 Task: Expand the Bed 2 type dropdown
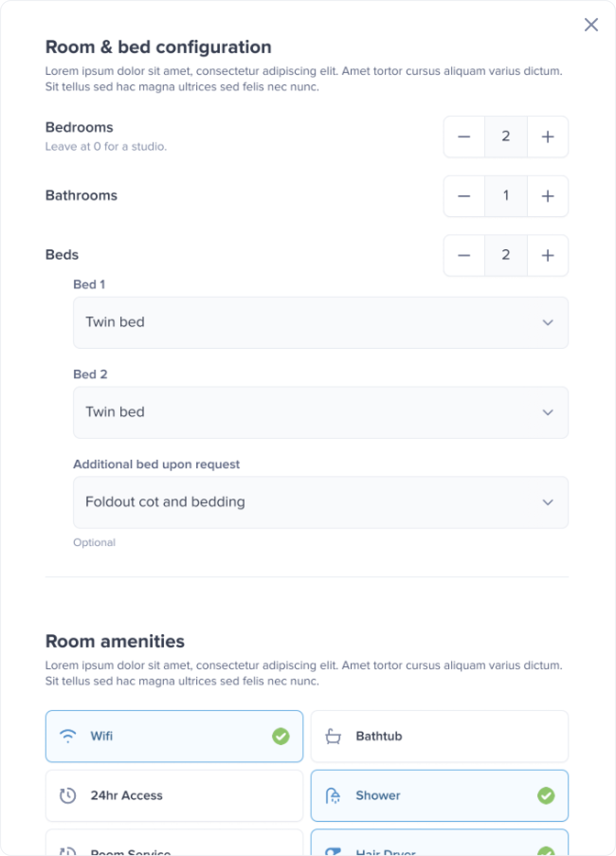[x=320, y=412]
